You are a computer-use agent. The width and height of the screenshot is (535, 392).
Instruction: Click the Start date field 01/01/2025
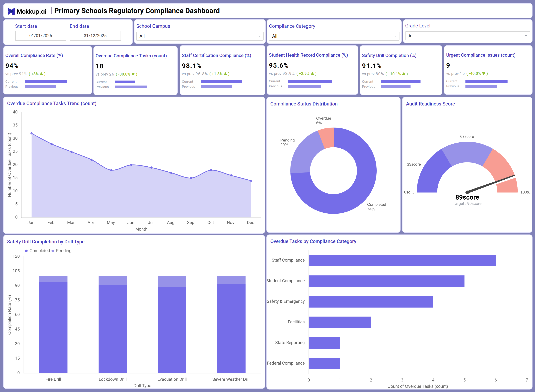click(41, 36)
